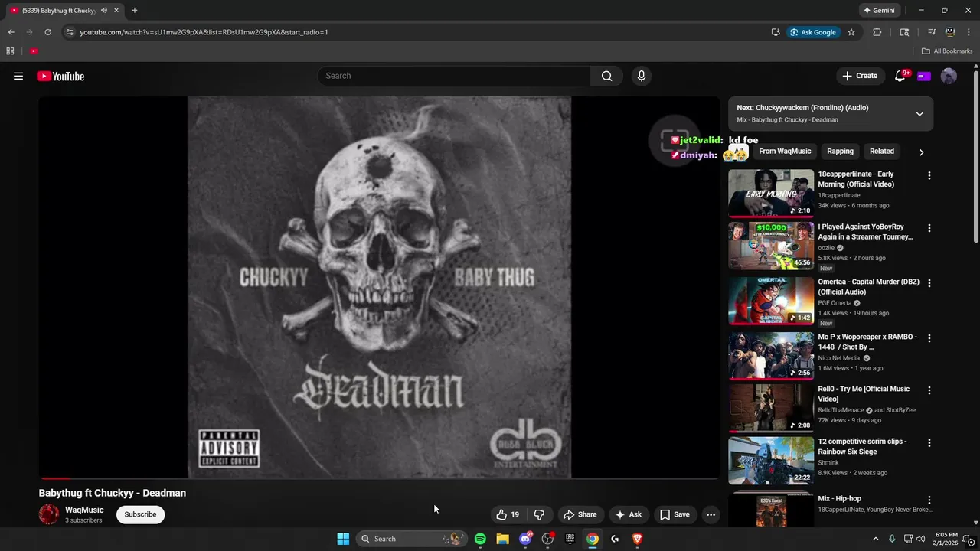Reload the page
980x551 pixels.
tap(47, 32)
